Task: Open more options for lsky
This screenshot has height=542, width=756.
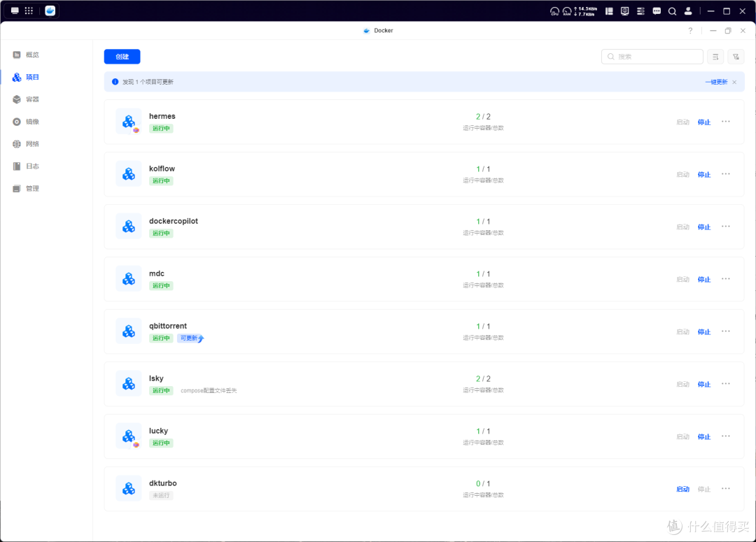Action: 726,384
